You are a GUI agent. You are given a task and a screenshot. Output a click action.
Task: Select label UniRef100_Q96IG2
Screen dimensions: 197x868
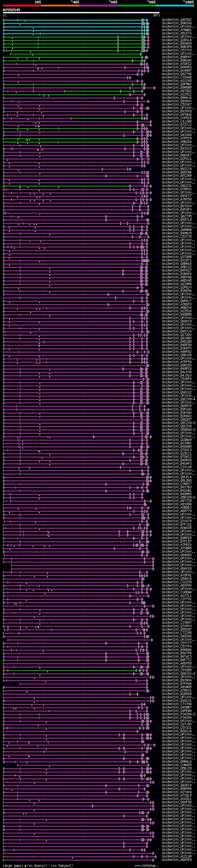(x=177, y=393)
